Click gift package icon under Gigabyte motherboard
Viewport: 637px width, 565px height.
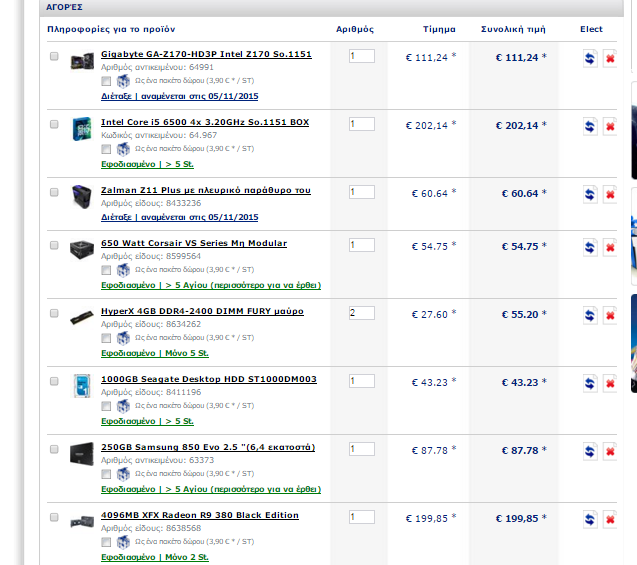coord(123,81)
